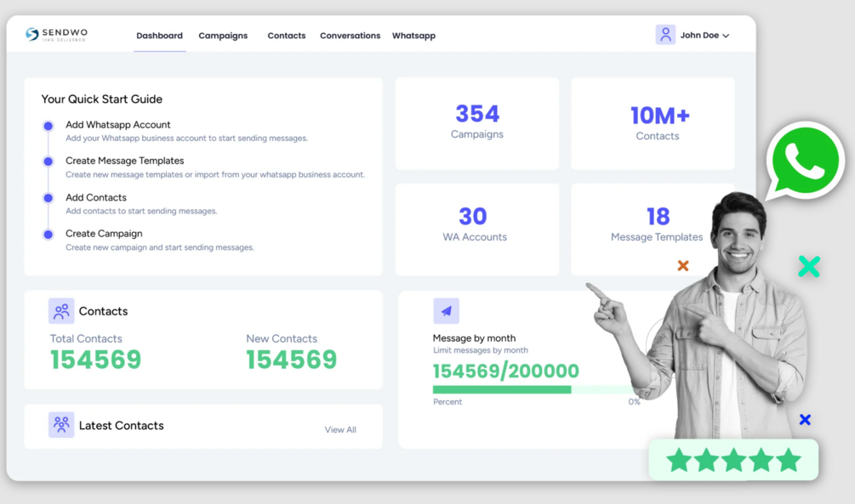Select the Whatsapp nav tab
This screenshot has width=855, height=504.
click(x=413, y=36)
